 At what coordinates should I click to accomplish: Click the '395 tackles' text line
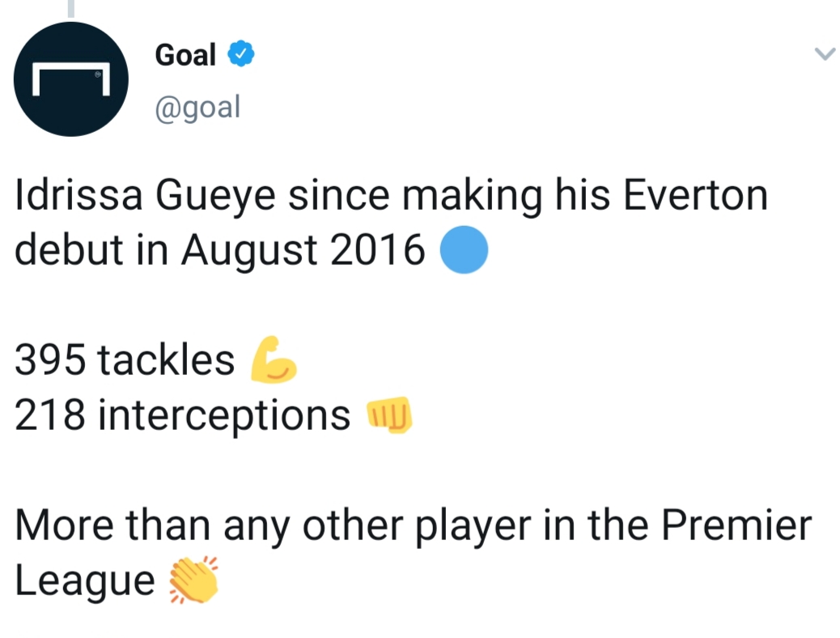[125, 360]
